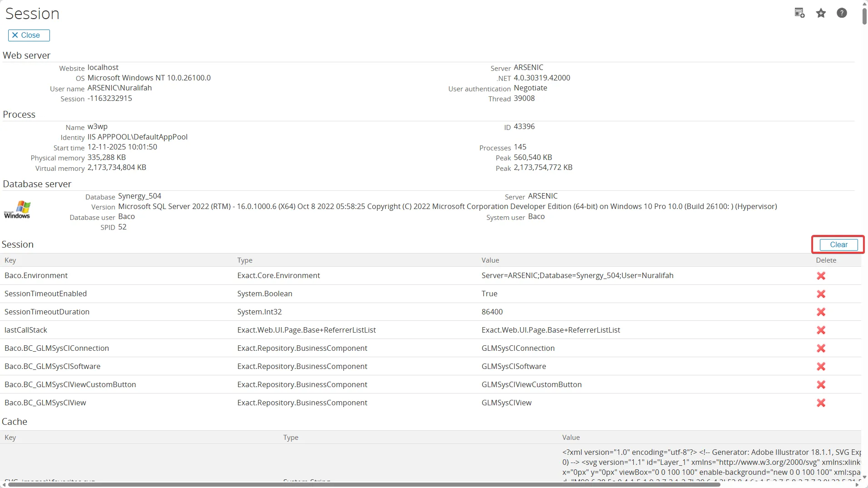Delete the Baco.Environment session key
The image size is (868, 488).
click(821, 276)
